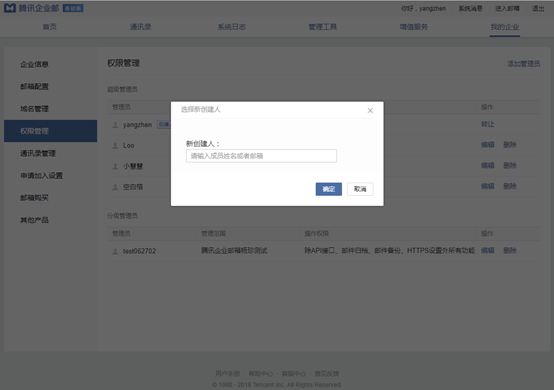The width and height of the screenshot is (554, 390).
Task: Click the edition badge beside 腾讯企业邮 logo
Action: click(73, 8)
